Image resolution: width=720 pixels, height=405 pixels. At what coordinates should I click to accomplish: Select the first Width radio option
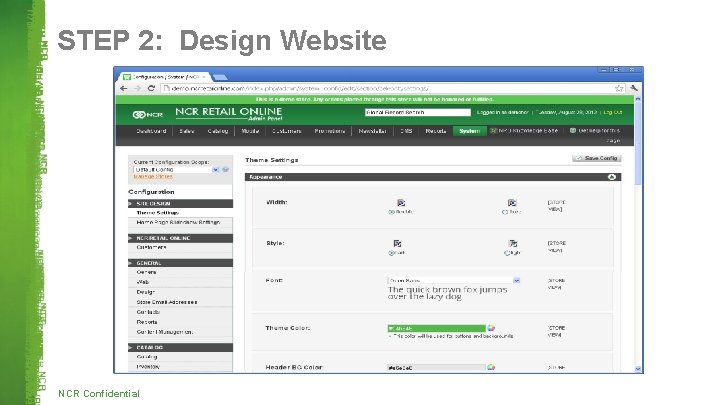coord(391,212)
